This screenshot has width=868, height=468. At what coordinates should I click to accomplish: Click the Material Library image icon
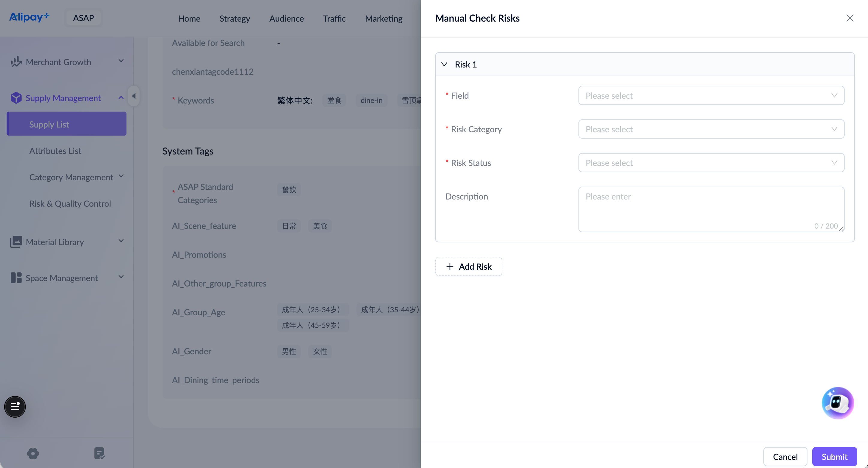click(x=16, y=242)
